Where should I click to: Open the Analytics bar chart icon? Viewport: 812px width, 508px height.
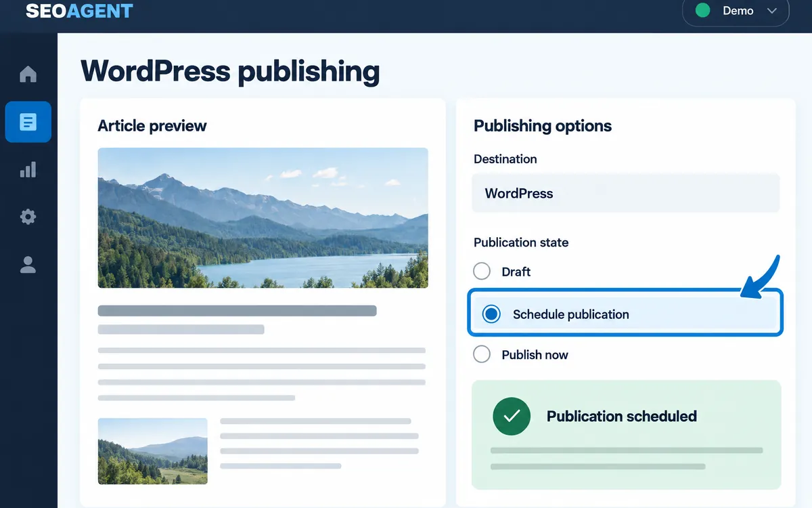click(x=28, y=169)
